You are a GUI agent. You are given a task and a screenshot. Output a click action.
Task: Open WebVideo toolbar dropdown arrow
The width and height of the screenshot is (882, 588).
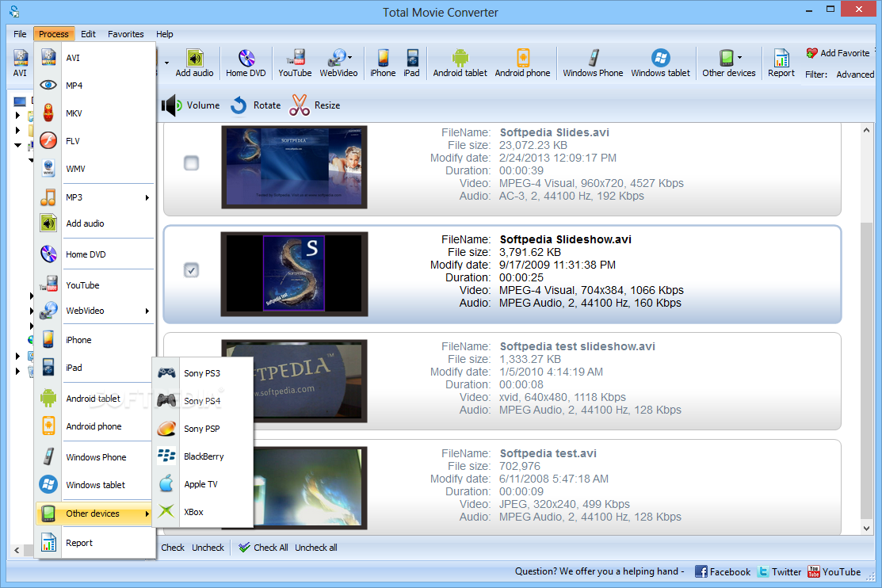350,57
